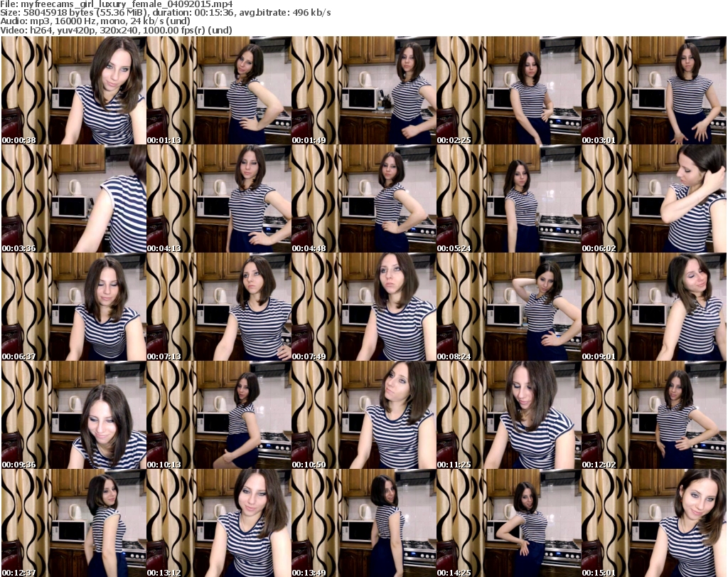This screenshot has width=728, height=577.
Task: Click the 00:14:25 video frame
Action: click(x=508, y=523)
